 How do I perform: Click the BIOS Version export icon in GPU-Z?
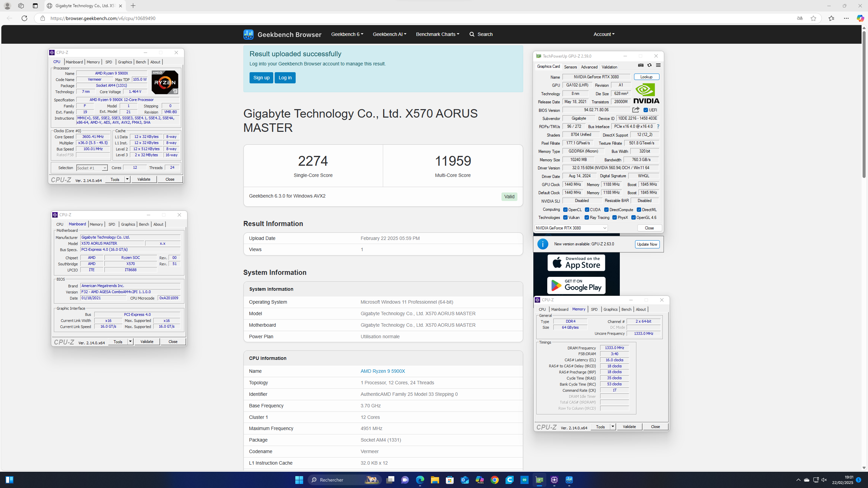coord(636,110)
